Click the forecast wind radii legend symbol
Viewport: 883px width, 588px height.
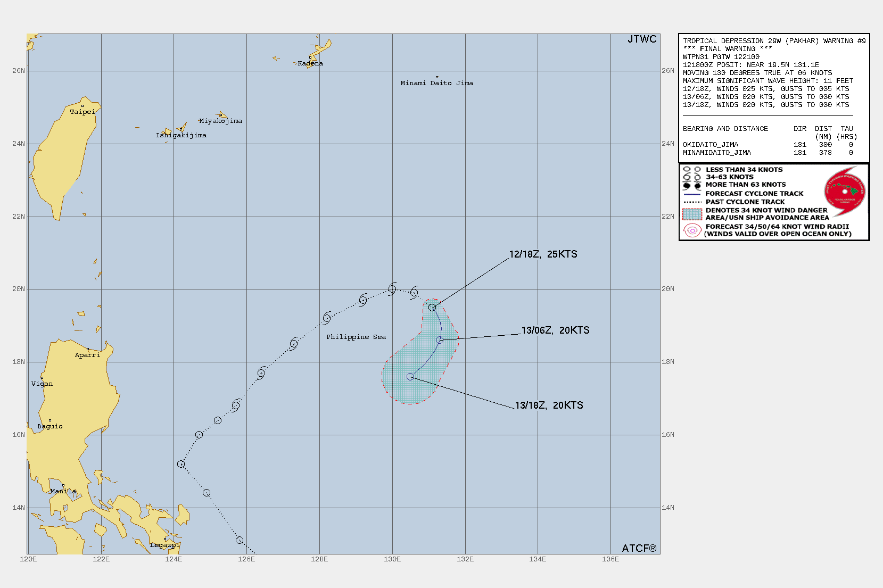tap(692, 230)
